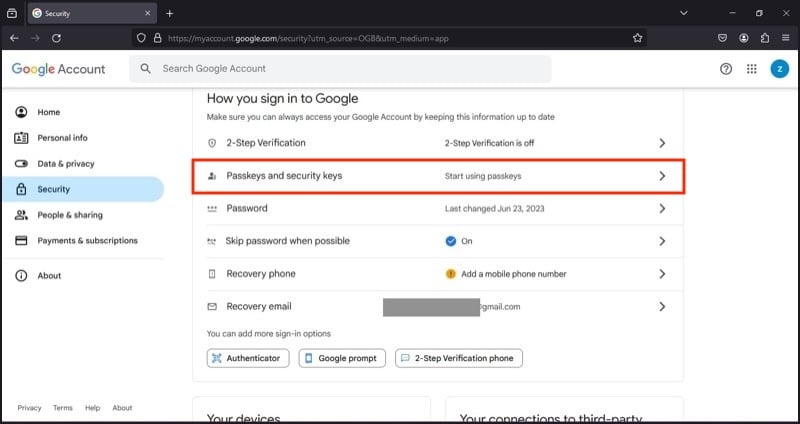Select the Security sidebar item
The image size is (800, 424).
pos(83,189)
